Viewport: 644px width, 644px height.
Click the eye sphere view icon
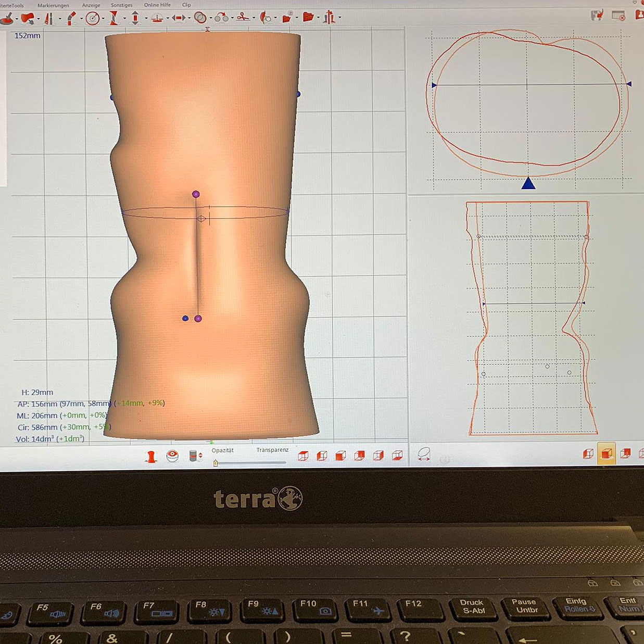coord(172,456)
